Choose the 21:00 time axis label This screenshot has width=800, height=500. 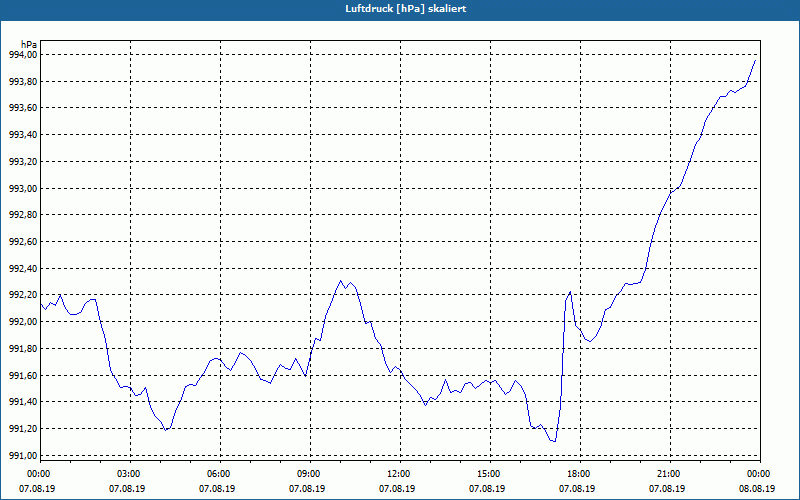(x=670, y=474)
